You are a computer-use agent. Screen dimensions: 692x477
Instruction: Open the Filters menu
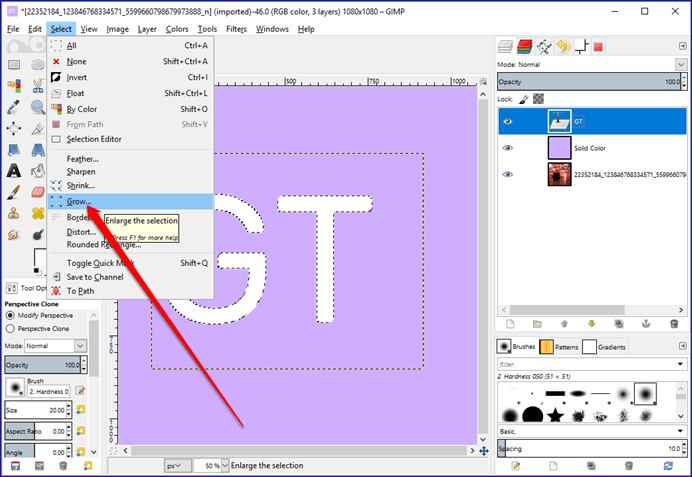click(237, 29)
